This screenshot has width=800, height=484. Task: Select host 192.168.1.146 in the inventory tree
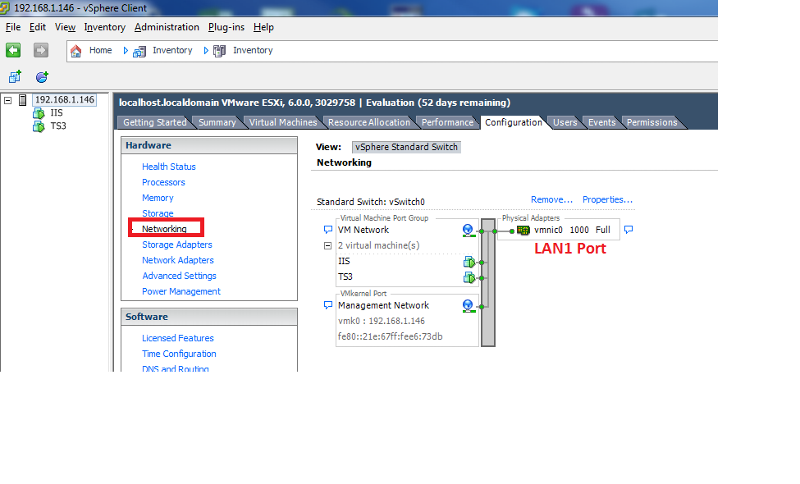tap(64, 100)
